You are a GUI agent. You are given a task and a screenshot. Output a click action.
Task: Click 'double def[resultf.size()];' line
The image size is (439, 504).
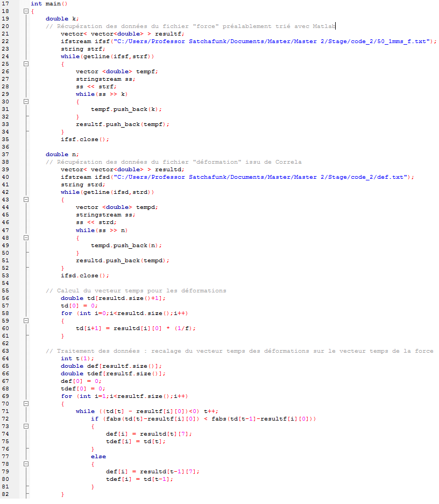click(111, 367)
